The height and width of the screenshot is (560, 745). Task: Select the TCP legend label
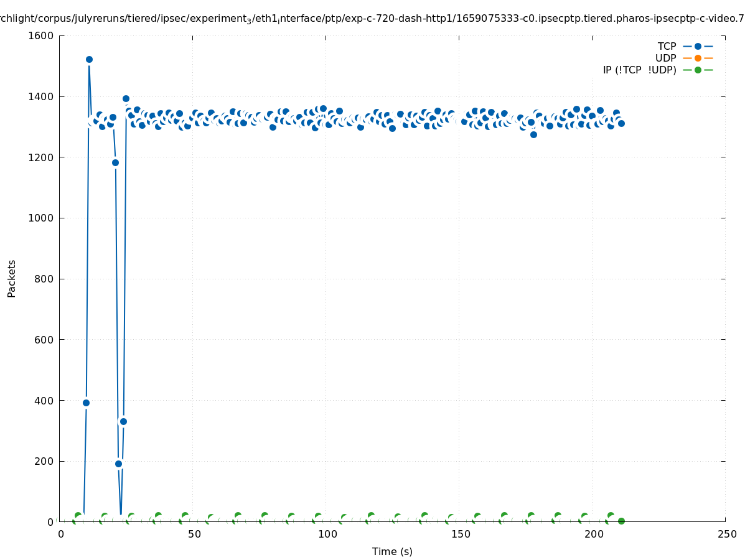667,46
